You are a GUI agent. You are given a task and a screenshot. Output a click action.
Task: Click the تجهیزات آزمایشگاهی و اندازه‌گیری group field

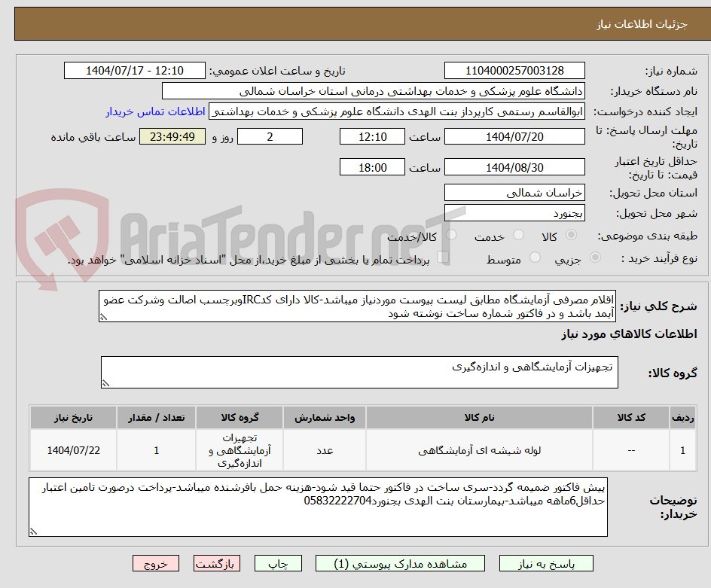tap(359, 368)
